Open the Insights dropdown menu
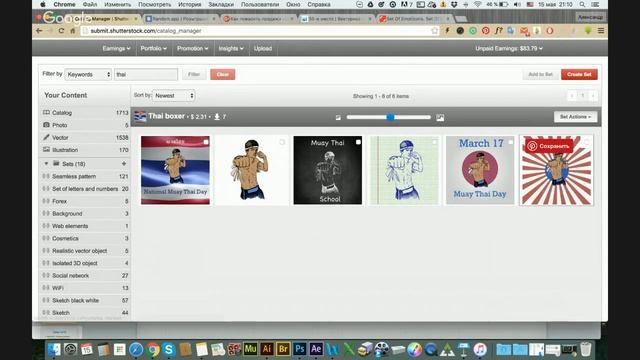The width and height of the screenshot is (640, 360). [231, 49]
